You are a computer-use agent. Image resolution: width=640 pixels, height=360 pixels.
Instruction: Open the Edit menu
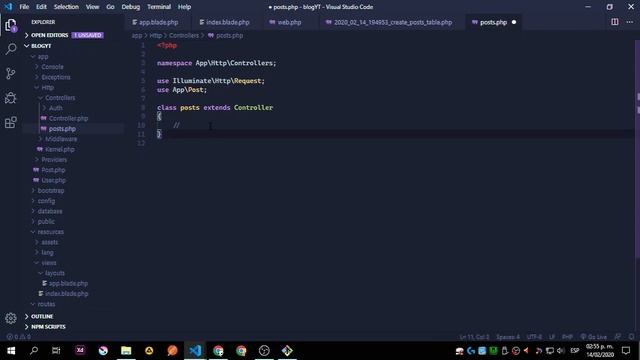click(41, 7)
